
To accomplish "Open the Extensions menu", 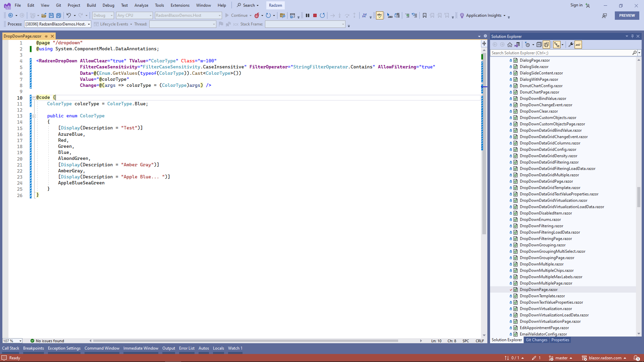I will [180, 5].
